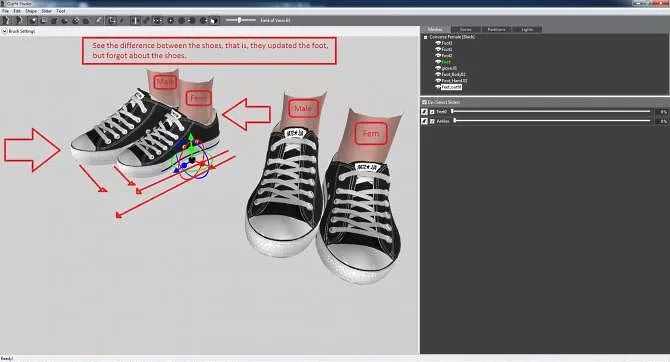Collapse the Converse Female (Black) tree node
This screenshot has height=362, width=670.
tap(426, 37)
